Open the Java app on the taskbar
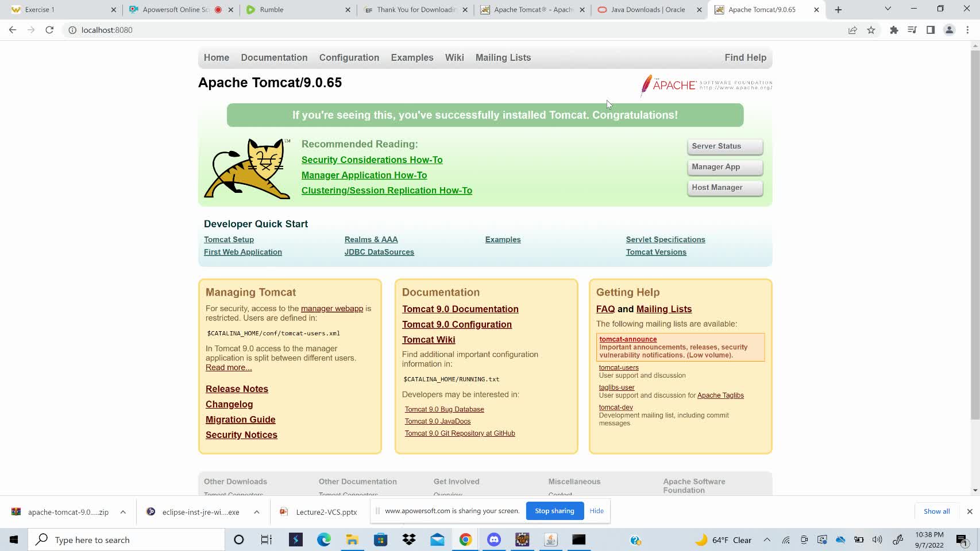980x551 pixels. pyautogui.click(x=550, y=540)
